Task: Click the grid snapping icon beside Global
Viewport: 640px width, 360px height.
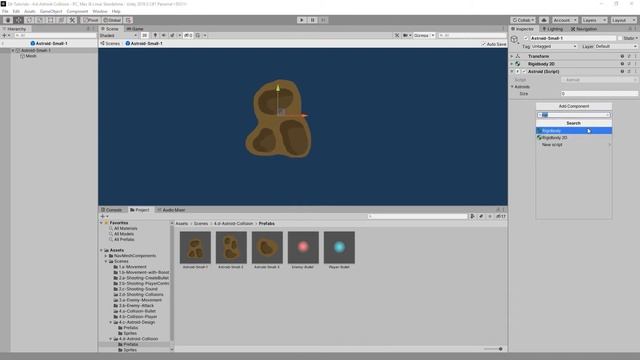Action: pos(128,20)
